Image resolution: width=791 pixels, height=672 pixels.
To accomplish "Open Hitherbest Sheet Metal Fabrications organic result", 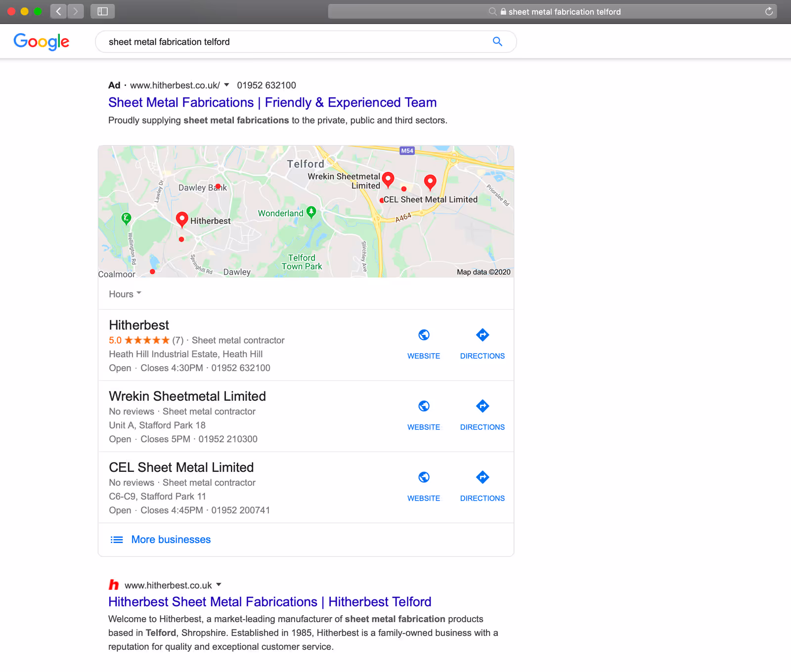I will pyautogui.click(x=270, y=602).
